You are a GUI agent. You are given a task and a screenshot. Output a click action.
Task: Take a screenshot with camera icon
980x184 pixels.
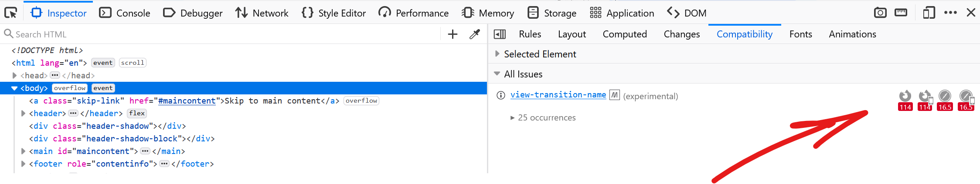point(880,13)
